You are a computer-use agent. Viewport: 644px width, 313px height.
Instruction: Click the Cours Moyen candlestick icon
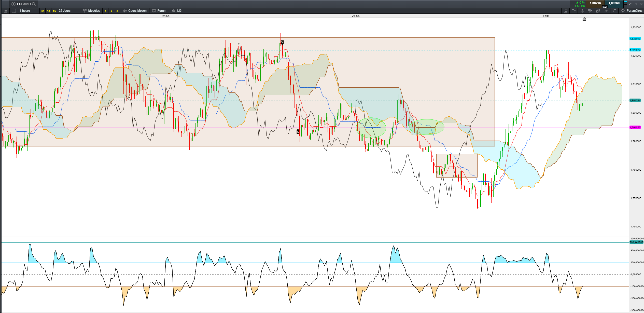pos(125,11)
